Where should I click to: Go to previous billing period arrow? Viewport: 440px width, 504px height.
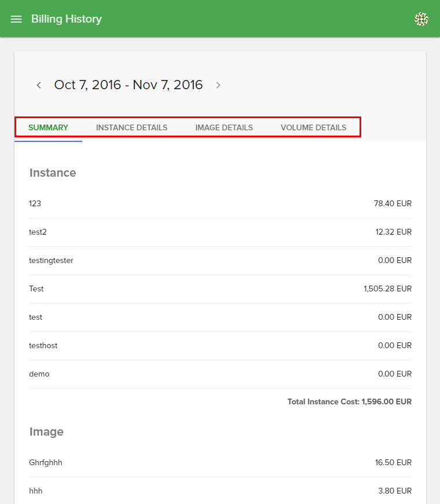[x=39, y=85]
